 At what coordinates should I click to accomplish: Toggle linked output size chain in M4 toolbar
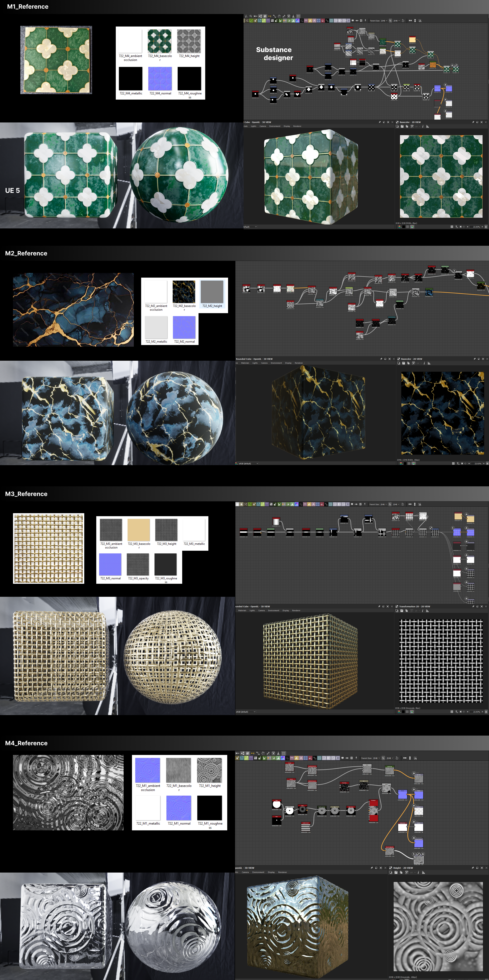383,758
